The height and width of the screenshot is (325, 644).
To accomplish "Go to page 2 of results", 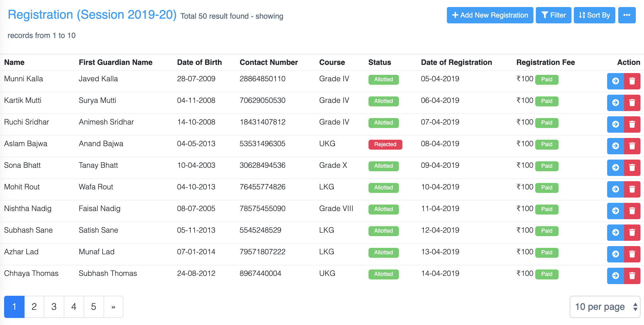I will tap(34, 307).
